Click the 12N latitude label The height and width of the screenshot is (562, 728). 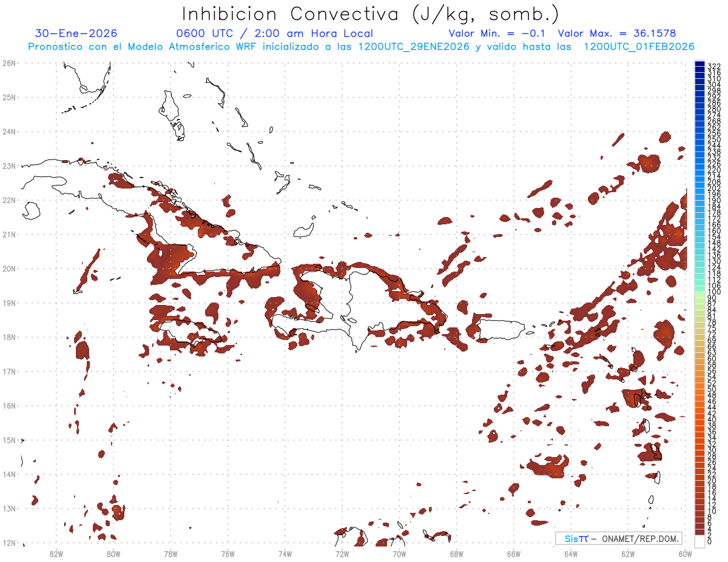8,543
